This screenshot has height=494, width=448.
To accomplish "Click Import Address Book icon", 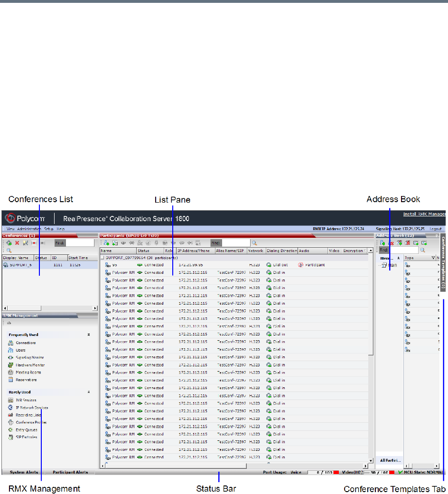I will tap(416, 242).
